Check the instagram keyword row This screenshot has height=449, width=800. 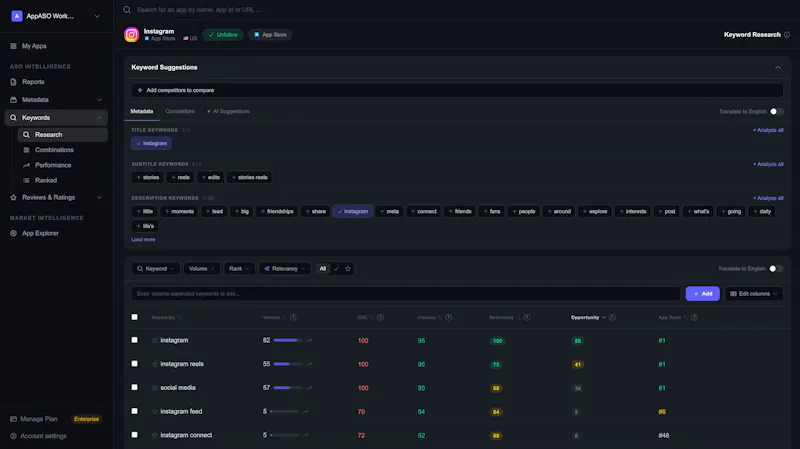pyautogui.click(x=135, y=340)
